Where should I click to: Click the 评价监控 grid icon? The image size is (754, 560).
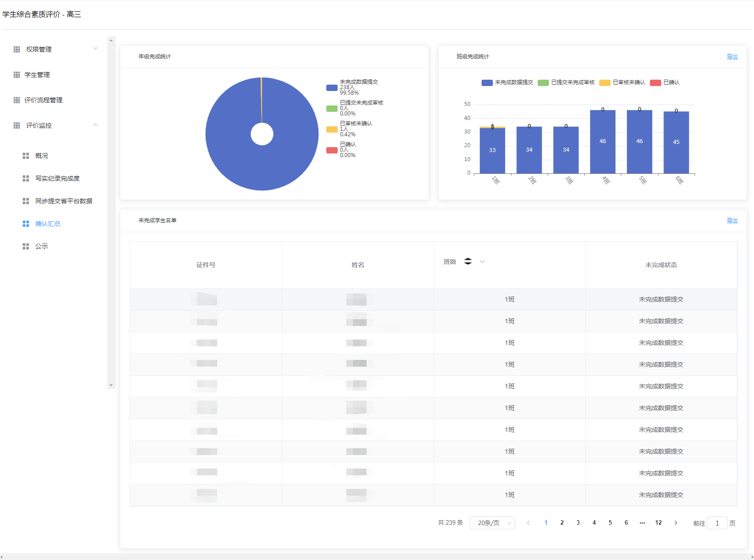17,125
